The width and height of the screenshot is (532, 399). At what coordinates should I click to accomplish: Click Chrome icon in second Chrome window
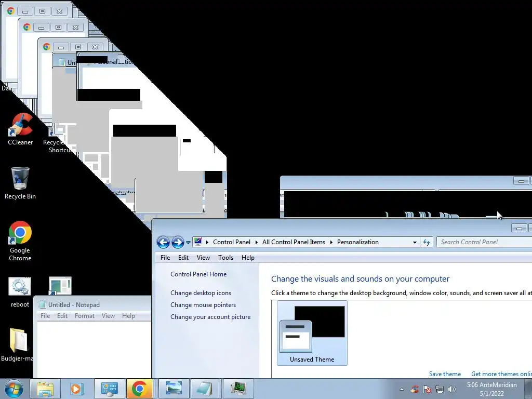click(27, 27)
